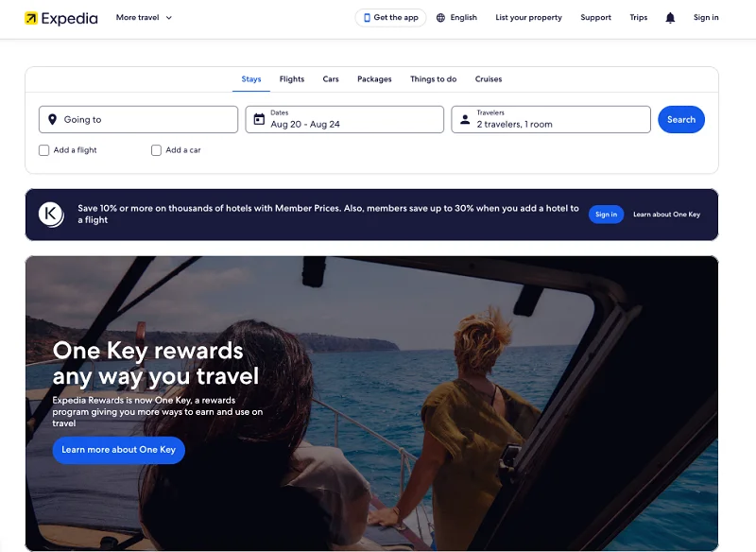Enable the Add a flight checkbox
756x552 pixels.
(43, 150)
